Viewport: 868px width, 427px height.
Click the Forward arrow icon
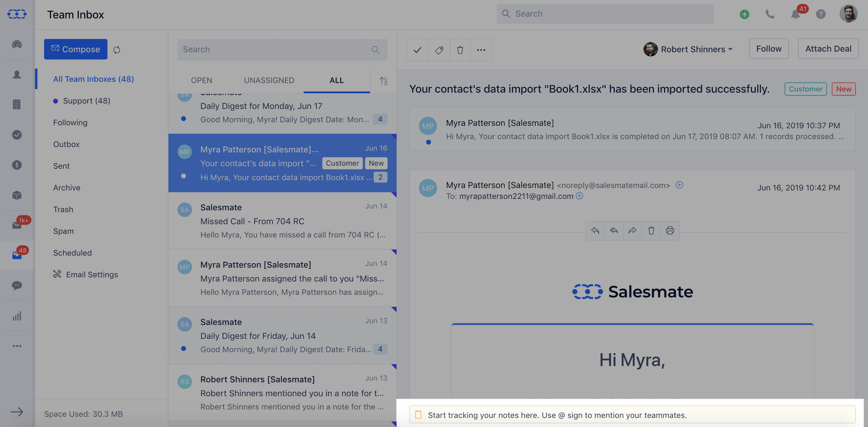pos(632,230)
